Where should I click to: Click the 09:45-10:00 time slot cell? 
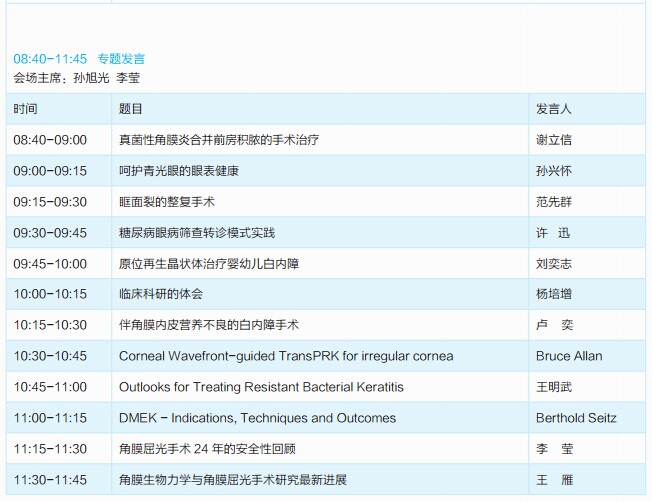[50, 264]
